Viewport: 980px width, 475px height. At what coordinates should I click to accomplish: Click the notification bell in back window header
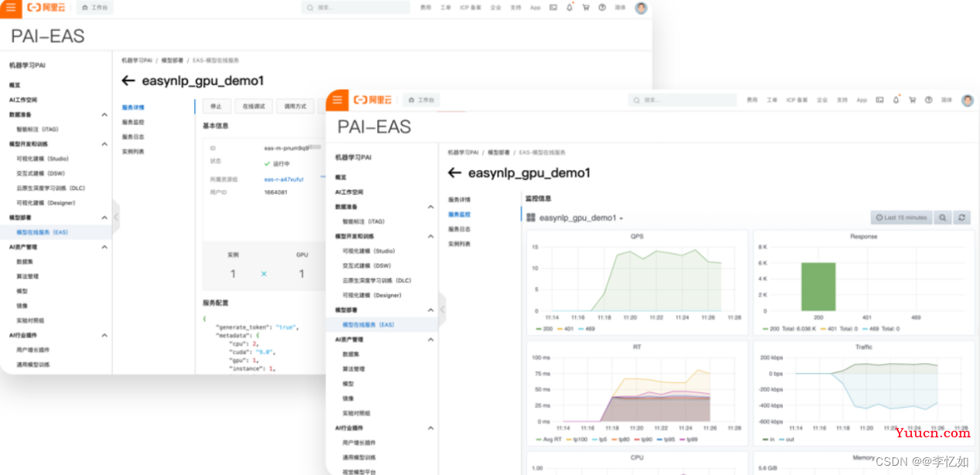[570, 7]
